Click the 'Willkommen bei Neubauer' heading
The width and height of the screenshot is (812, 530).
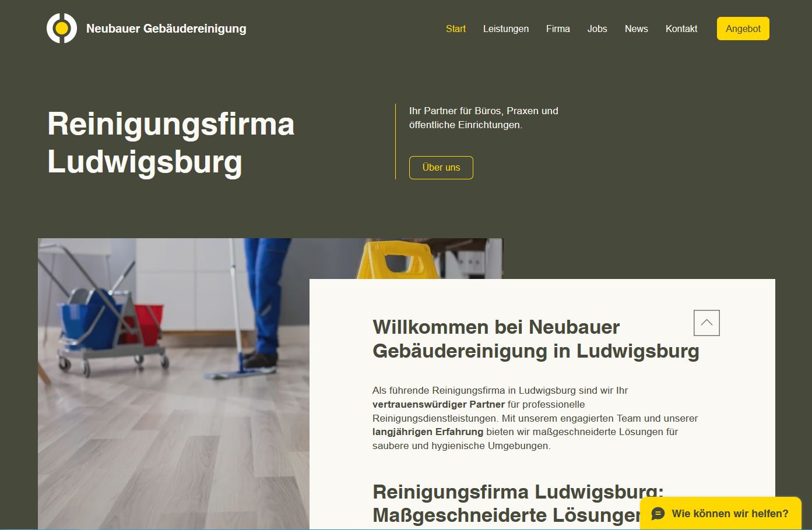click(536, 339)
